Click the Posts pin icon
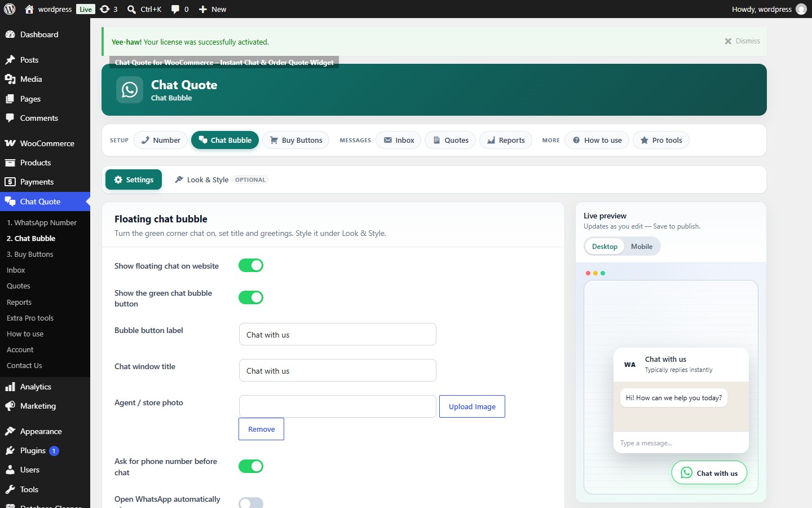This screenshot has width=812, height=508. tap(10, 60)
